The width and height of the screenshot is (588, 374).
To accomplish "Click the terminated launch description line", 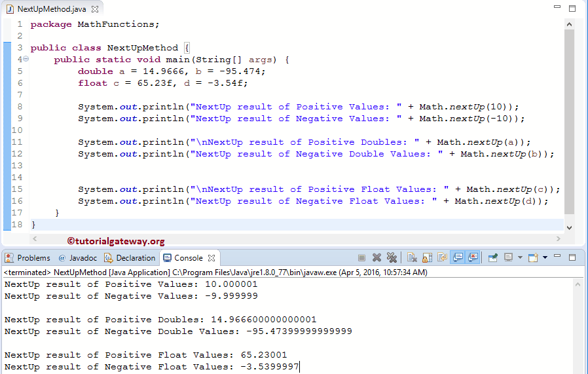I will [215, 272].
